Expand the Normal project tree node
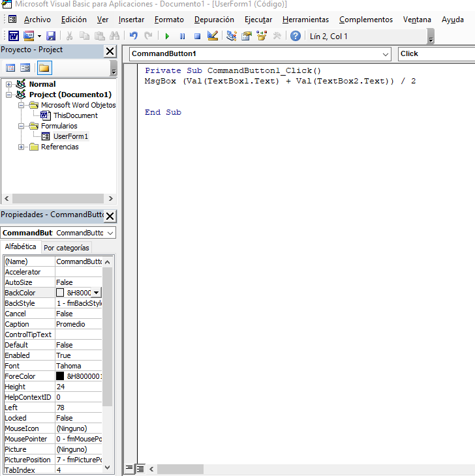The width and height of the screenshot is (475, 476). 9,84
